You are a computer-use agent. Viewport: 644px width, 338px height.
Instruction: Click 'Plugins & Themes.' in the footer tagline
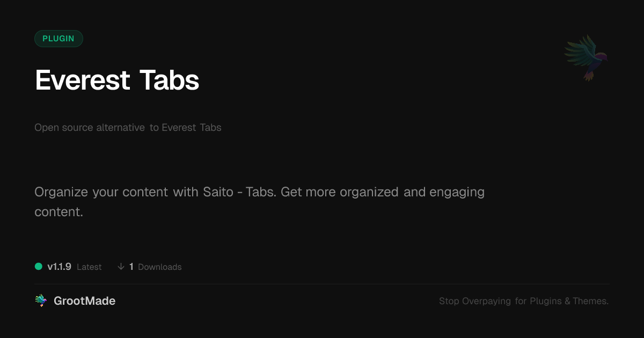point(569,302)
